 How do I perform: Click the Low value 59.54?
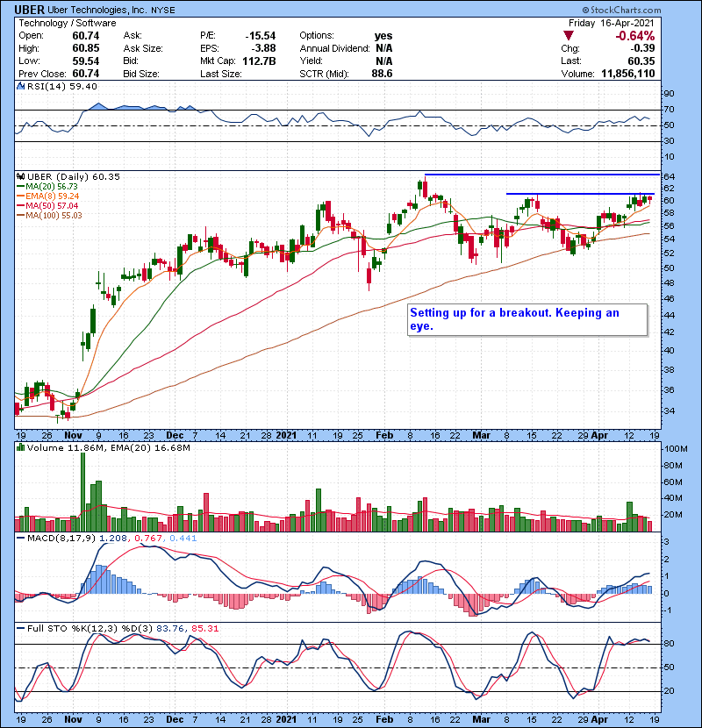click(85, 61)
